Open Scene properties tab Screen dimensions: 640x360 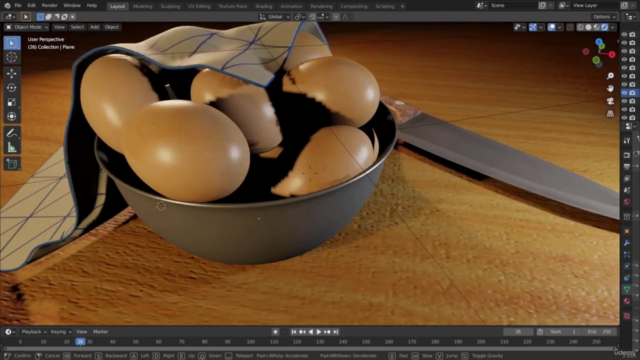pyautogui.click(x=627, y=190)
